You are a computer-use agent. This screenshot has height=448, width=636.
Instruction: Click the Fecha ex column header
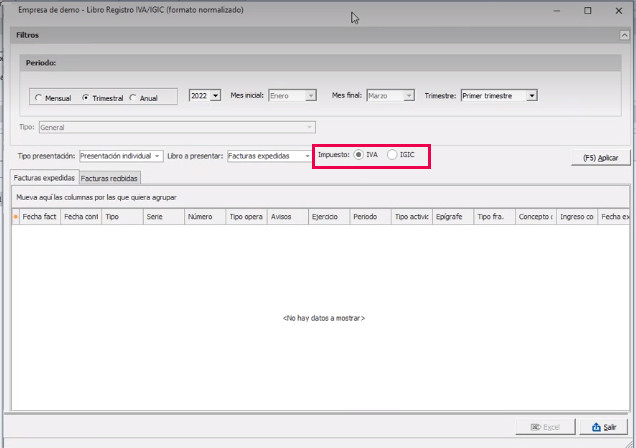coord(614,217)
